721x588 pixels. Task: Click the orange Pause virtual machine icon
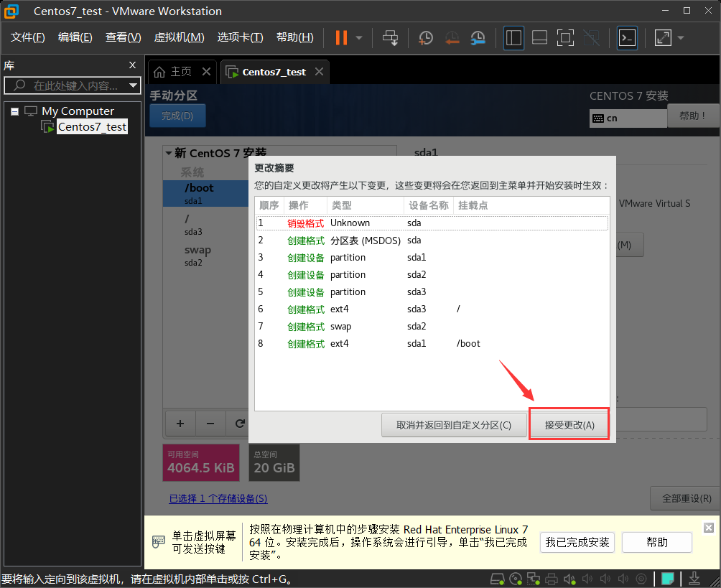(341, 38)
